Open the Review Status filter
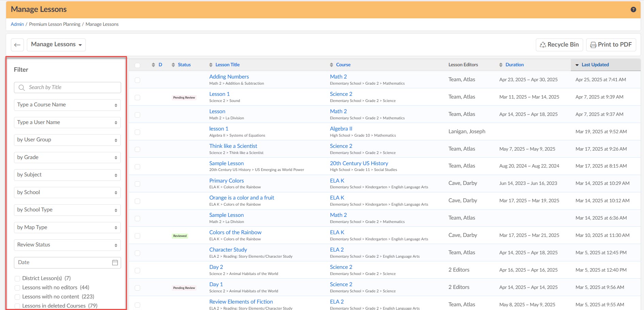The width and height of the screenshot is (644, 310). [67, 245]
